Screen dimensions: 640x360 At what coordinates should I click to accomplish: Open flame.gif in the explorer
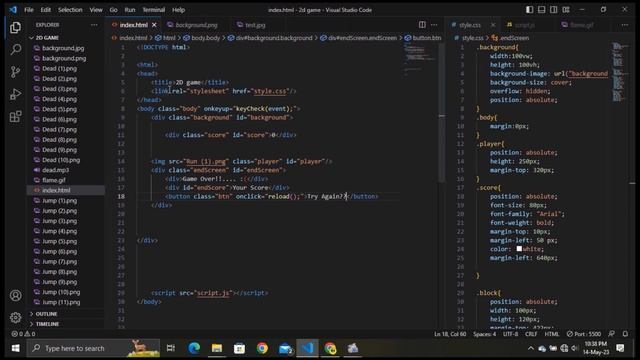(53, 180)
